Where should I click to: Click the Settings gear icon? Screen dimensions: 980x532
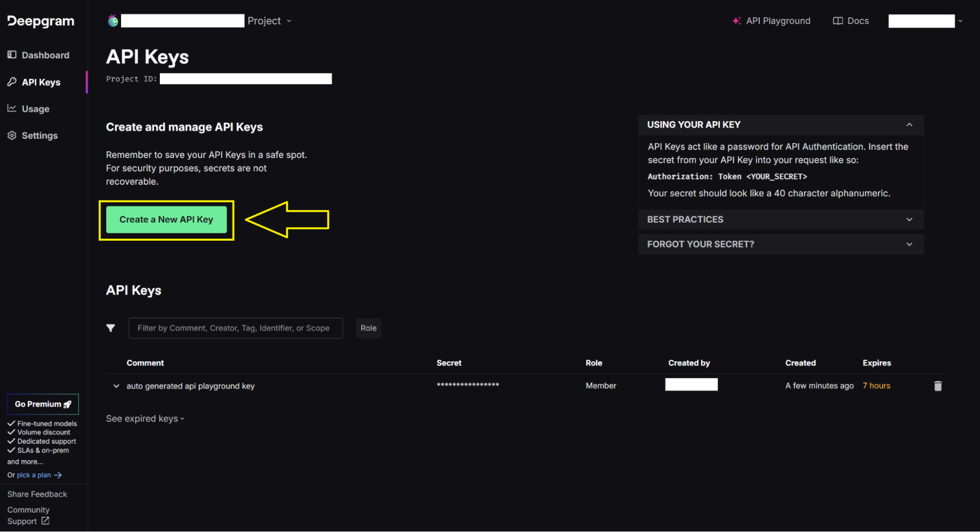pyautogui.click(x=12, y=135)
